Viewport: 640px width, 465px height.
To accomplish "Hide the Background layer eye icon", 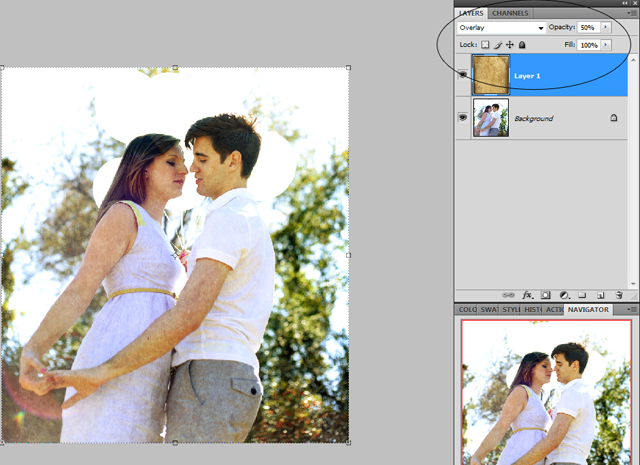I will click(x=463, y=117).
